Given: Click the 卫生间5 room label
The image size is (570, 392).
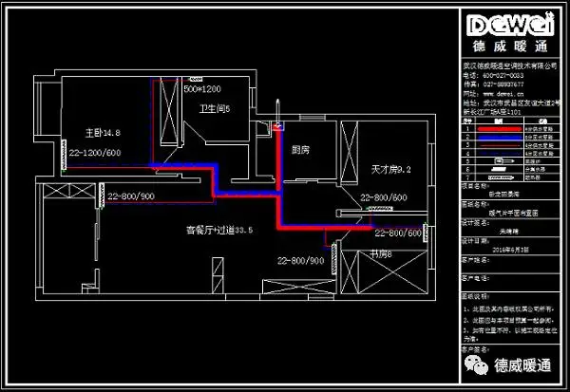Looking at the screenshot, I should click(x=215, y=108).
